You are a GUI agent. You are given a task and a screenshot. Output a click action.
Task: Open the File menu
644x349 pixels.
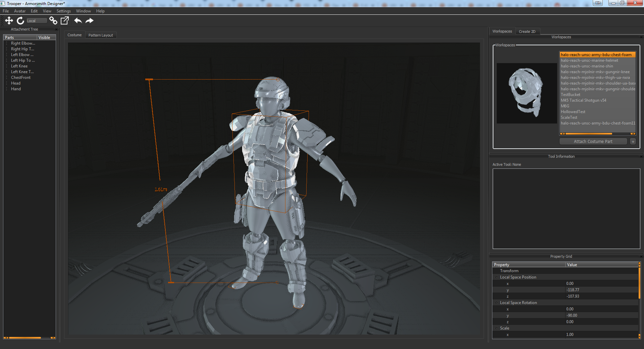pyautogui.click(x=6, y=11)
